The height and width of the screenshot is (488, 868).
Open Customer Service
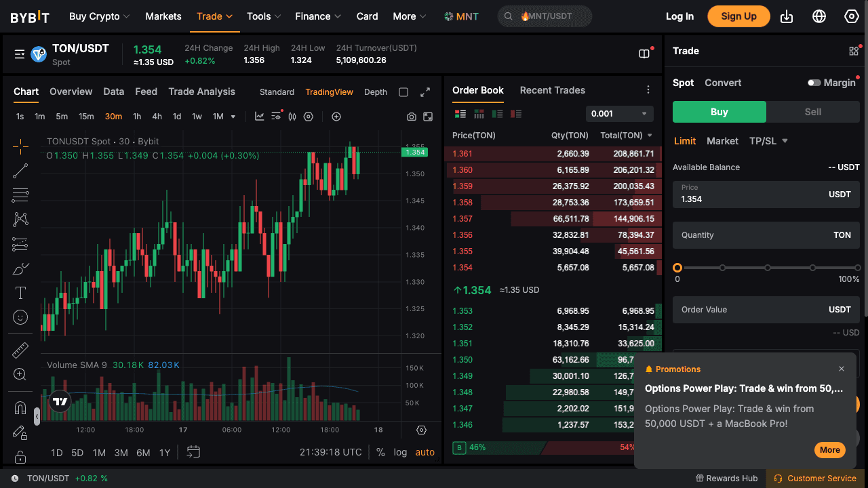(x=814, y=479)
